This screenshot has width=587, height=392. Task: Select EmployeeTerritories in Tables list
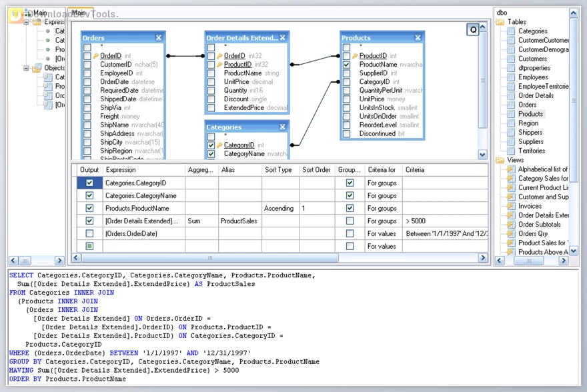point(543,87)
